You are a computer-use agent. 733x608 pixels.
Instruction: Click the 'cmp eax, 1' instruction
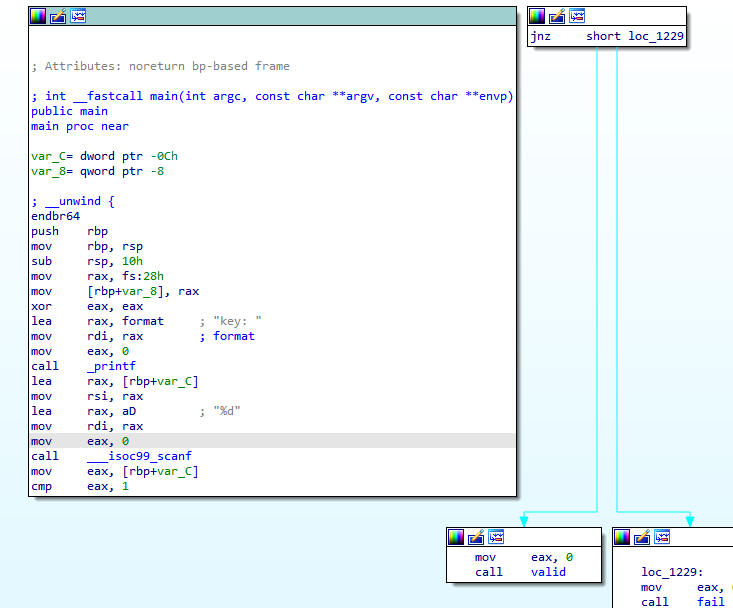coord(80,486)
